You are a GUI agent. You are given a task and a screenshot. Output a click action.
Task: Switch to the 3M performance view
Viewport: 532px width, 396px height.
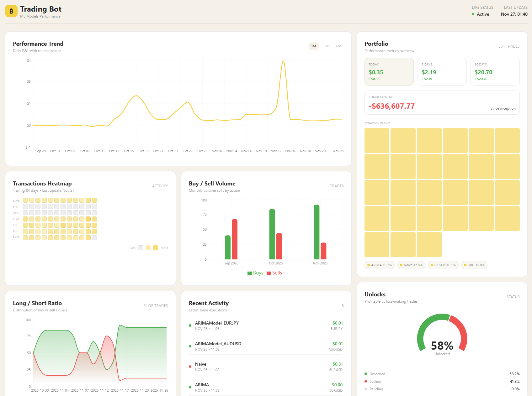pyautogui.click(x=326, y=46)
